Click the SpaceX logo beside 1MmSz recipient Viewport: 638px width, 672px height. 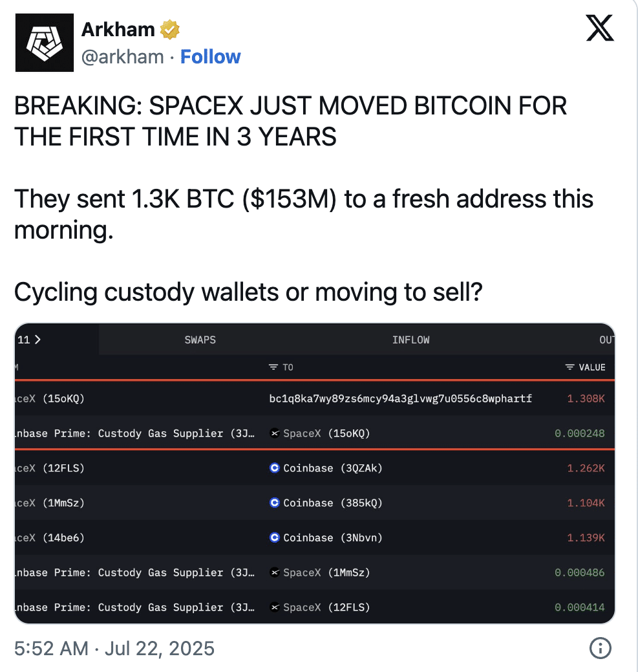click(275, 572)
